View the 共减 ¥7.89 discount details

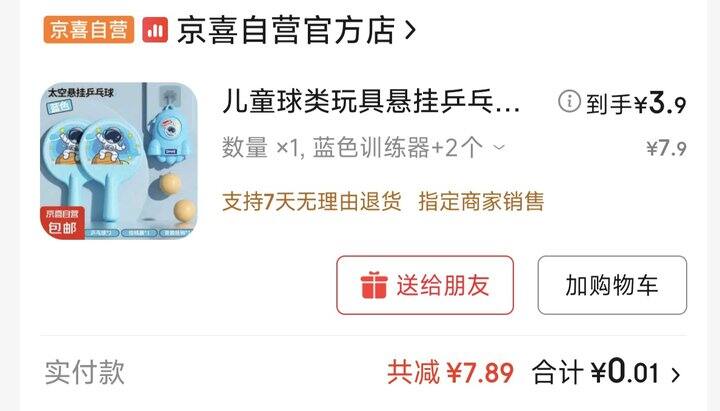coord(450,372)
